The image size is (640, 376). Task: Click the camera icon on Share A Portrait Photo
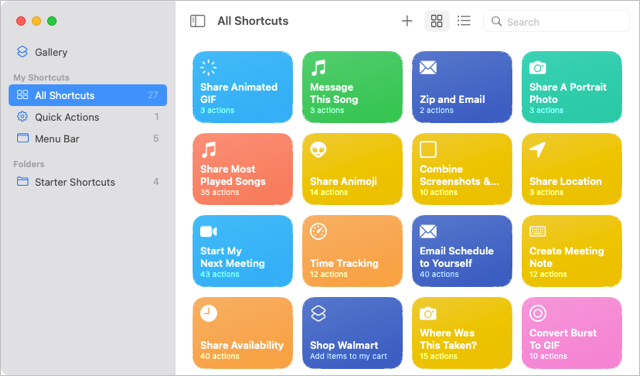pyautogui.click(x=538, y=68)
